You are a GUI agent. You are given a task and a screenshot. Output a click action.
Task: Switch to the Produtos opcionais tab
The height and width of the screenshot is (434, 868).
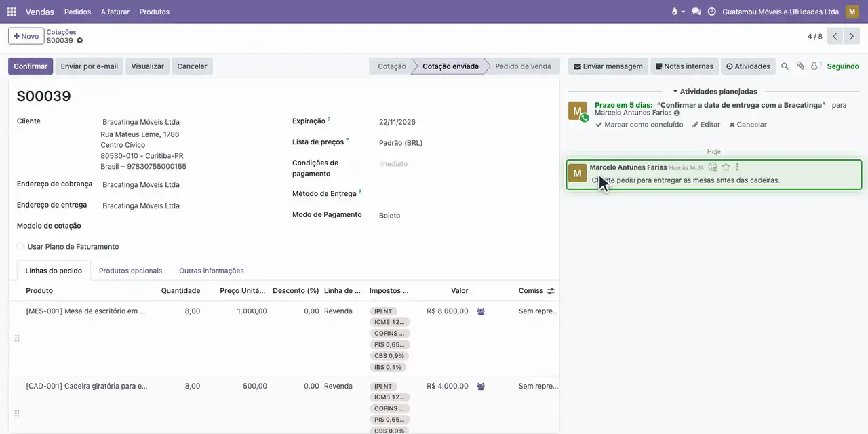coord(130,271)
